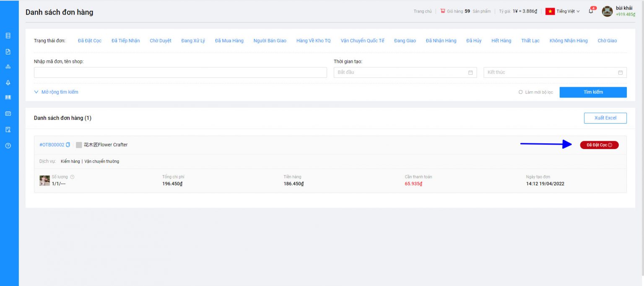644x286 pixels.
Task: Open the calendar icon in the Bắt đầu field
Action: (x=470, y=72)
